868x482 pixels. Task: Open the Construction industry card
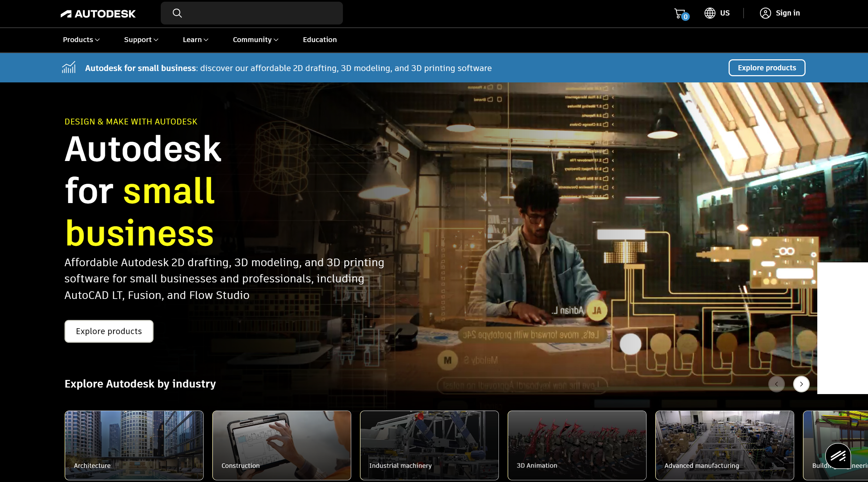tap(282, 445)
